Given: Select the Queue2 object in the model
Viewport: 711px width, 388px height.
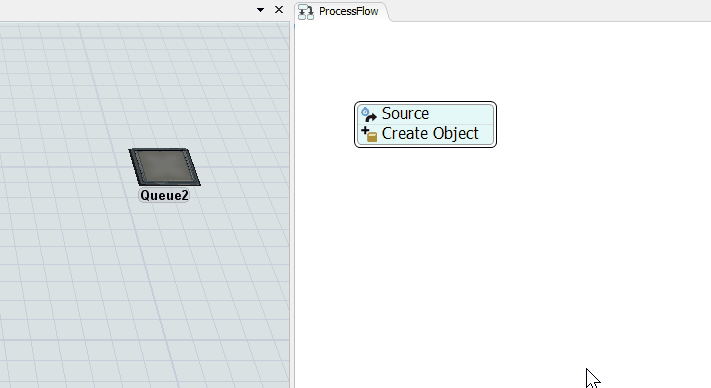Looking at the screenshot, I should [x=165, y=167].
